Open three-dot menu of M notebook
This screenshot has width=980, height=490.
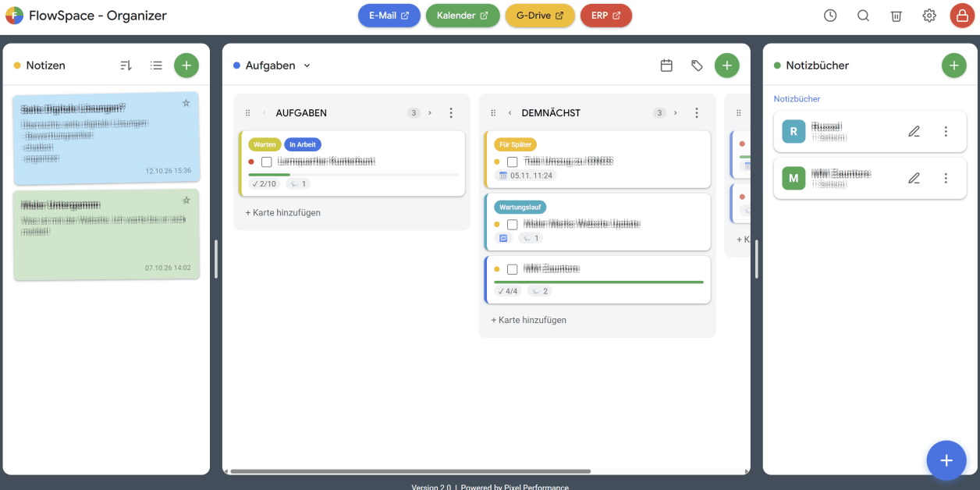[x=946, y=178]
